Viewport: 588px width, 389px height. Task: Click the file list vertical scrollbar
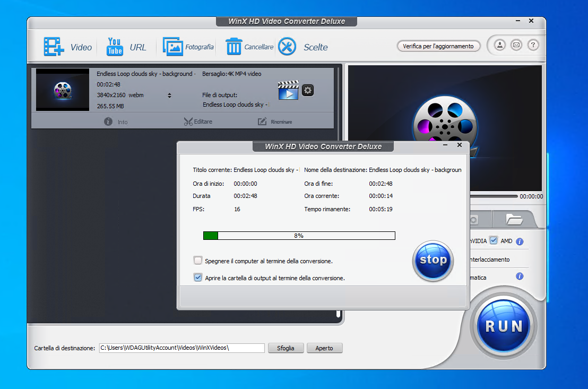click(338, 192)
